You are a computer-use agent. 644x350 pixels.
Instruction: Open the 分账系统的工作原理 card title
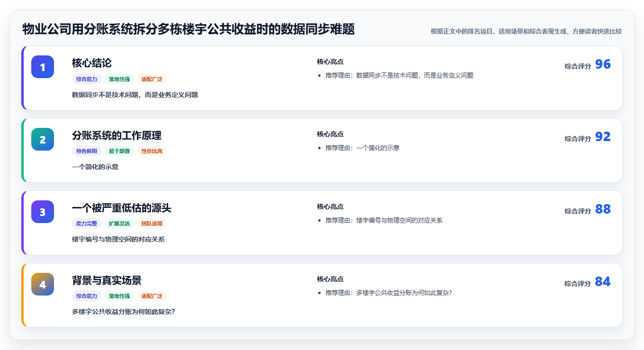pyautogui.click(x=116, y=135)
